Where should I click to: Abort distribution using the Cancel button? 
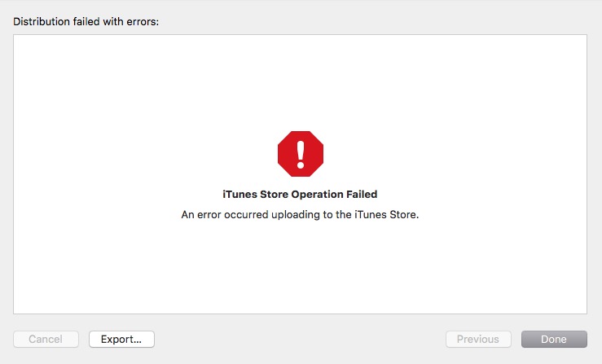46,339
